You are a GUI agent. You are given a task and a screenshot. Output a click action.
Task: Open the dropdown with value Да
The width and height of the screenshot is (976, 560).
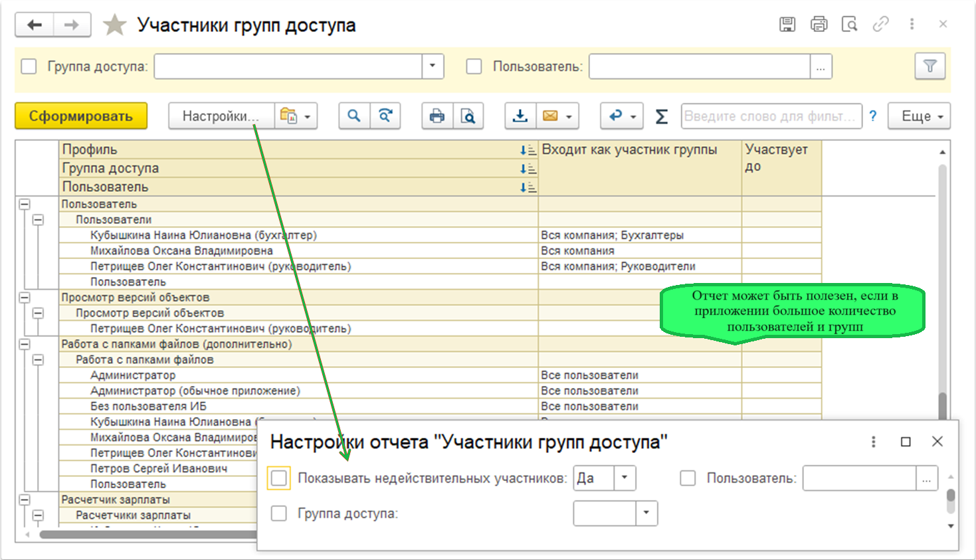(625, 478)
